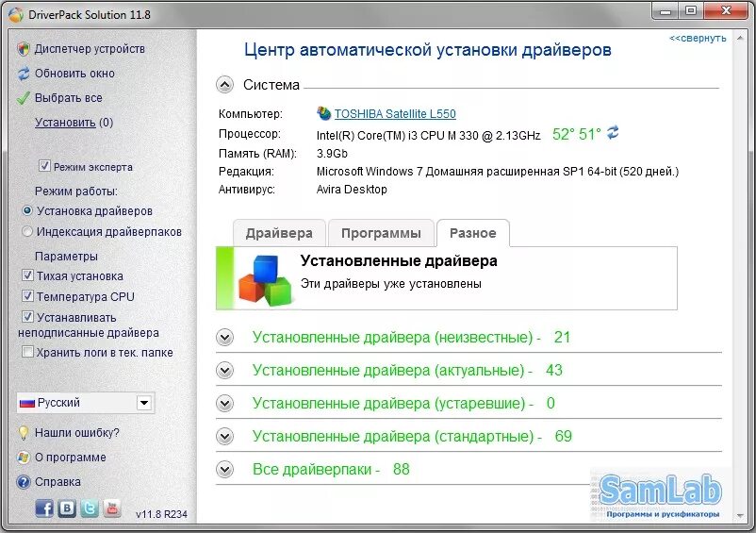Image resolution: width=756 pixels, height=533 pixels.
Task: Open the Facebook social icon
Action: point(44,508)
